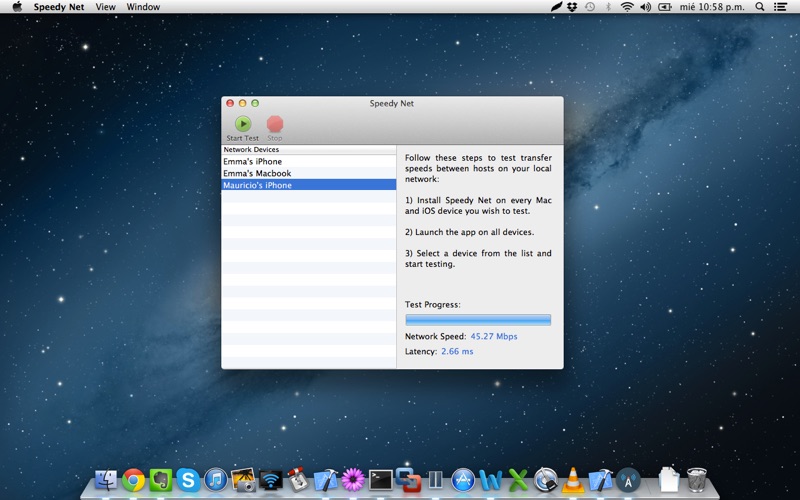Open Skype from the dock

[x=188, y=480]
